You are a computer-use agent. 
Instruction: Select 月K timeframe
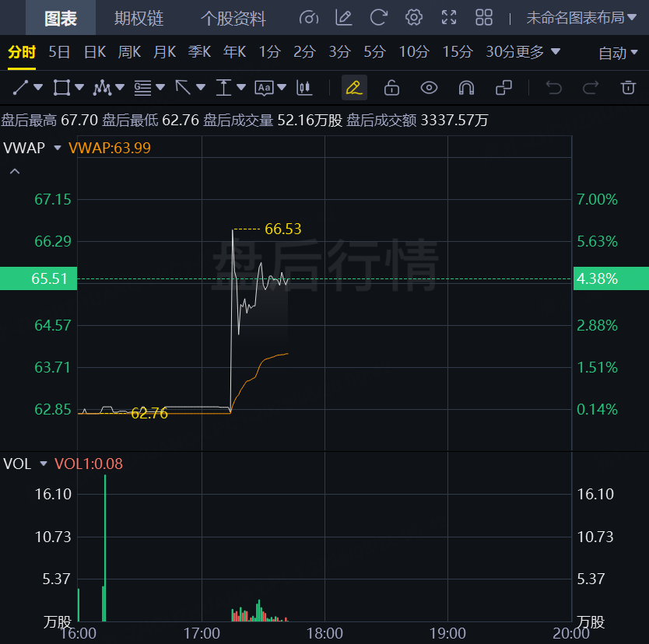tap(164, 52)
